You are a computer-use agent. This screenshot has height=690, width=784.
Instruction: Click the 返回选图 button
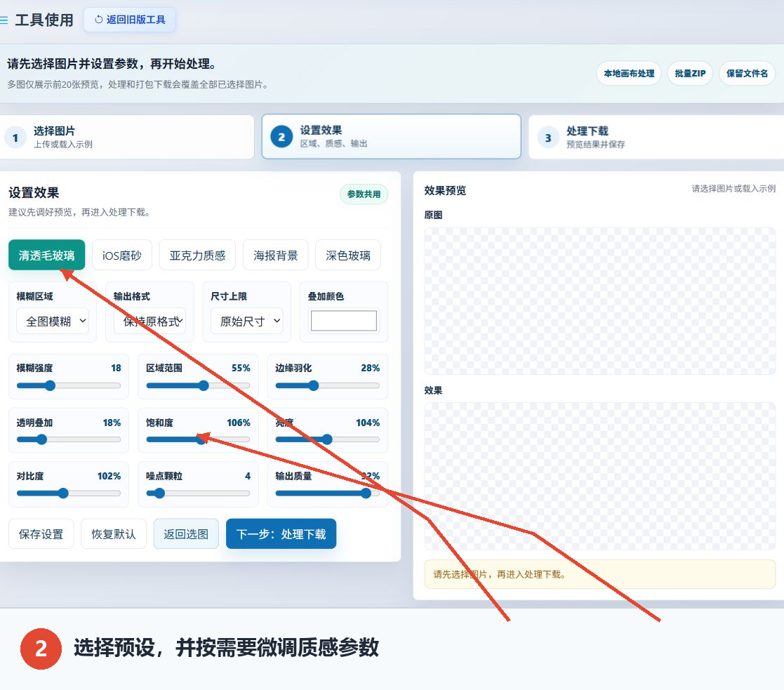[186, 534]
